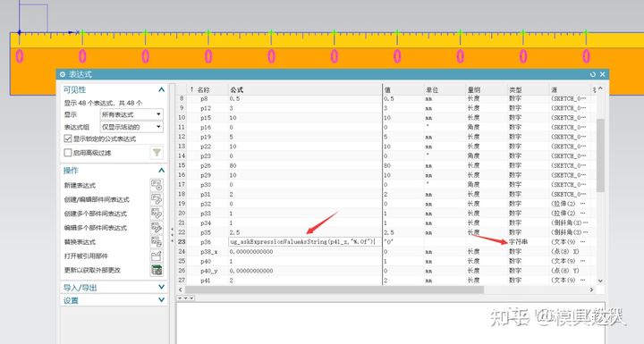Select the p41 row name
This screenshot has height=344, width=644.
[206, 281]
